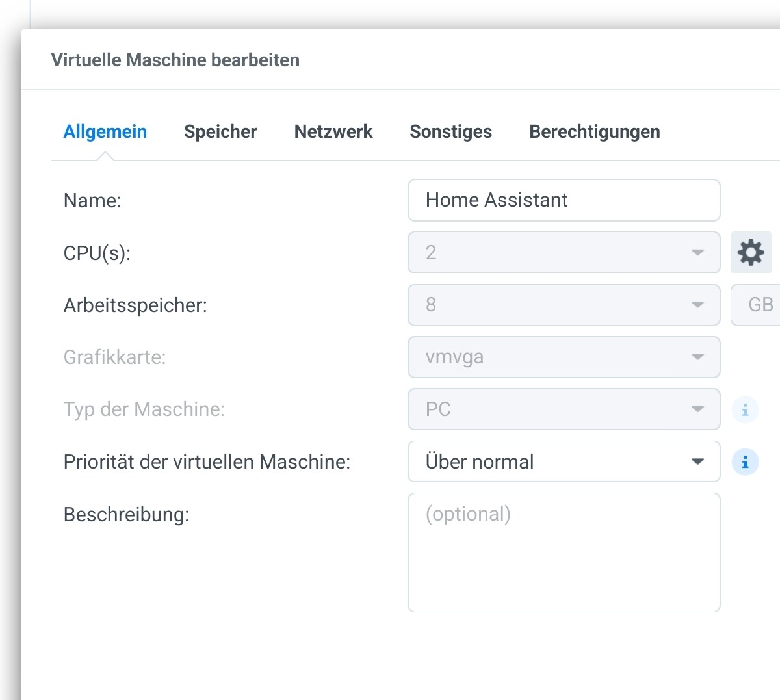Go to the Sonstiges tab
The height and width of the screenshot is (700, 780).
[x=450, y=132]
